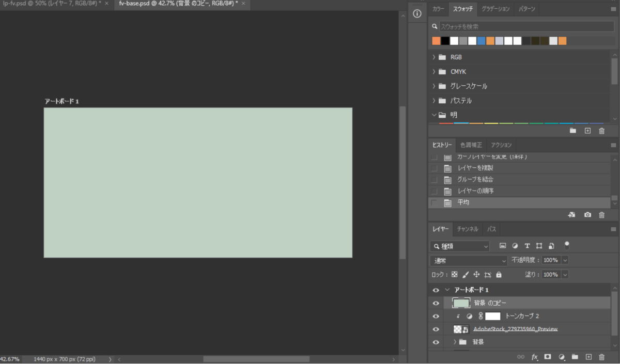Image resolution: width=620 pixels, height=364 pixels.
Task: Create new document from current state
Action: coord(572,215)
